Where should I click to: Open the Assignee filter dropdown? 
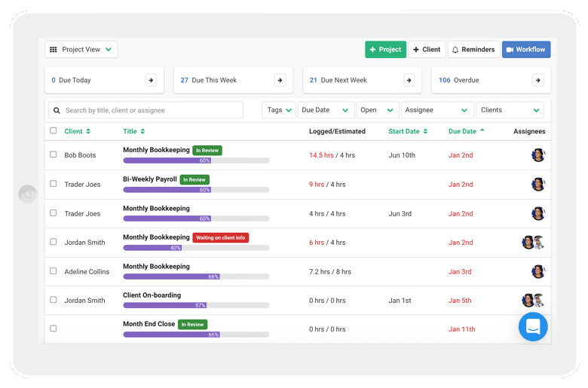click(x=437, y=110)
